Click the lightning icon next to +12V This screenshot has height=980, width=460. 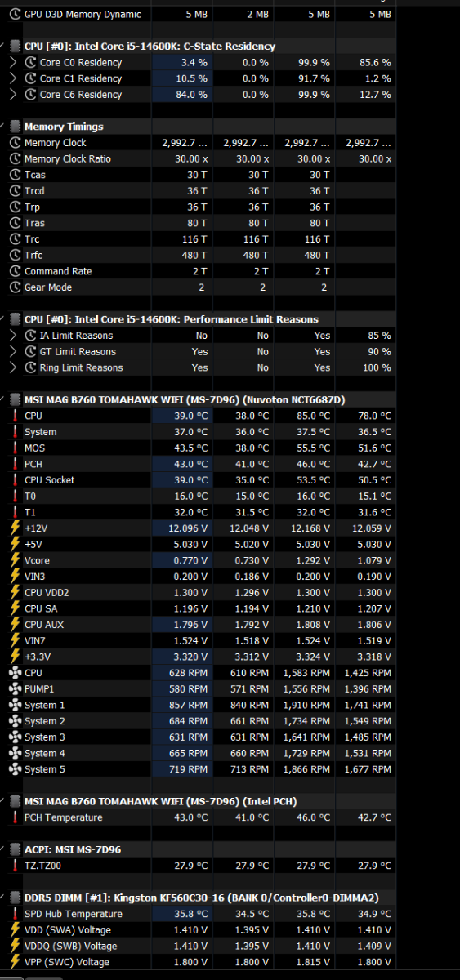(14, 528)
